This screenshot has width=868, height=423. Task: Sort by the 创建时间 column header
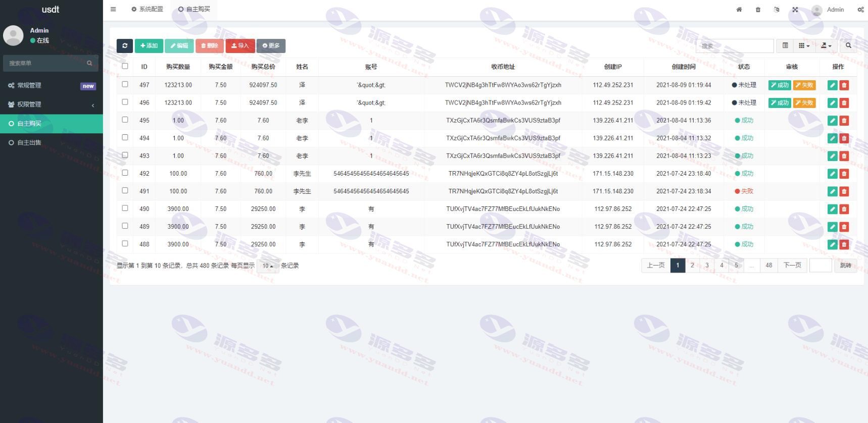684,67
